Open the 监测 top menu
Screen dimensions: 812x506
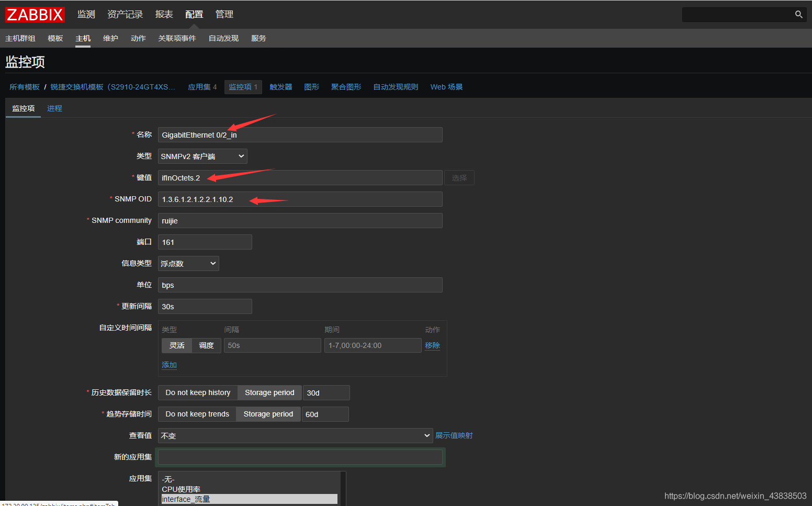pos(86,15)
